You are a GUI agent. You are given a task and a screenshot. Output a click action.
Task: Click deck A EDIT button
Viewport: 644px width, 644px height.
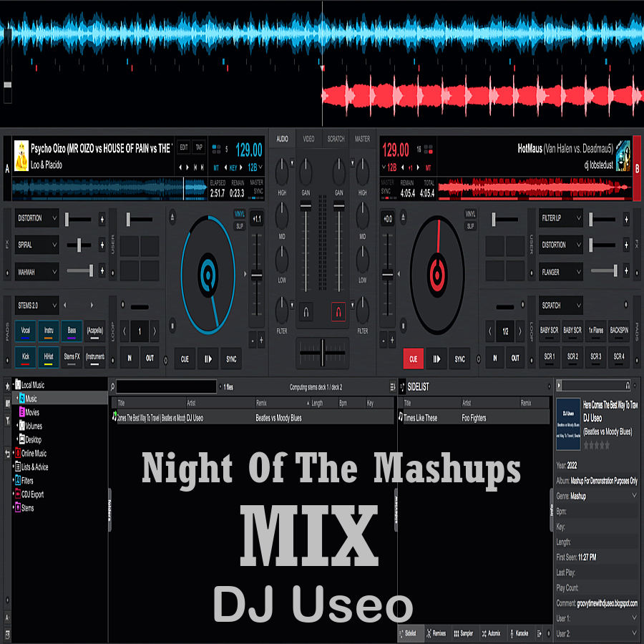(184, 147)
